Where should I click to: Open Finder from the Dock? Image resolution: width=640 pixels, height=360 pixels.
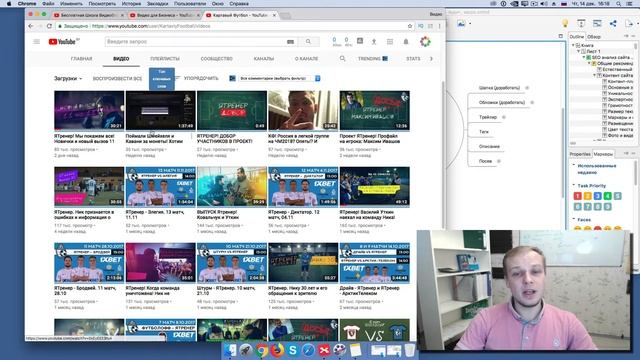[x=231, y=350]
